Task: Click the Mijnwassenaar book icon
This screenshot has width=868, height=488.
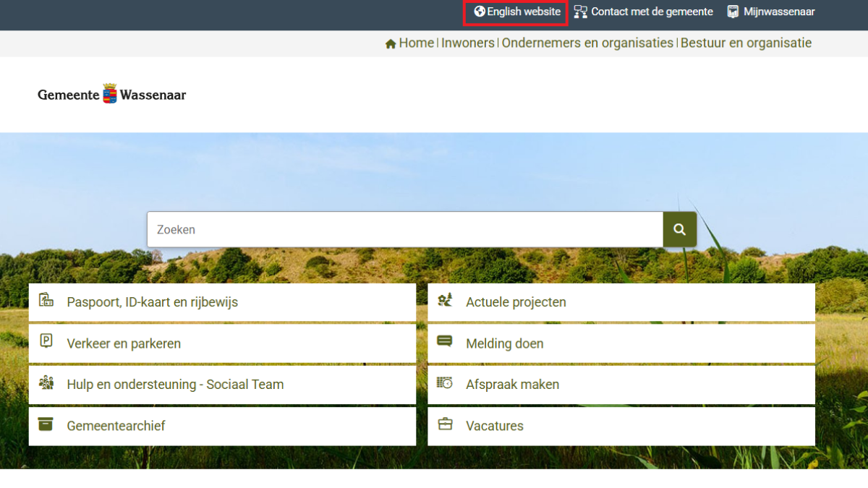Action: (731, 11)
